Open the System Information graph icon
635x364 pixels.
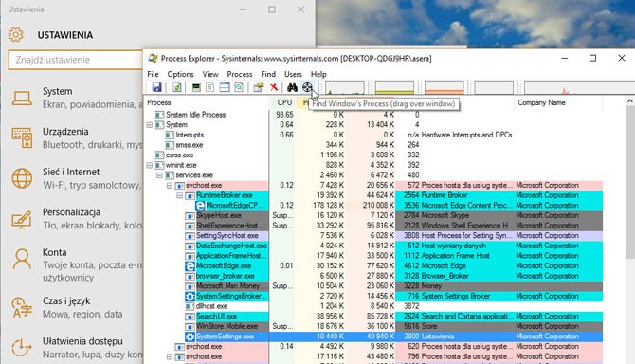196,87
